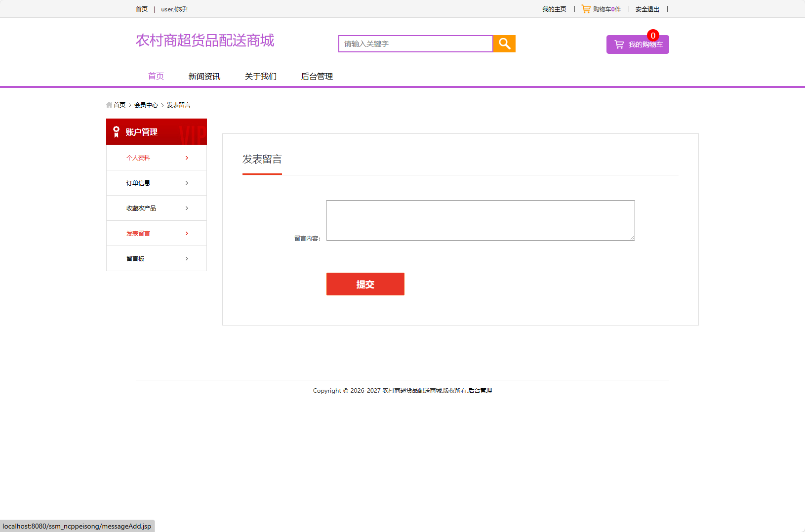Click the medal icon beside 账户管理

pyautogui.click(x=116, y=131)
